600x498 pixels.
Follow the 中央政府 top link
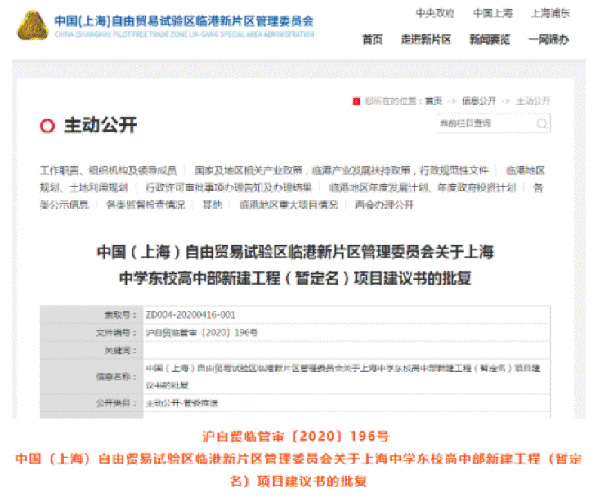435,13
